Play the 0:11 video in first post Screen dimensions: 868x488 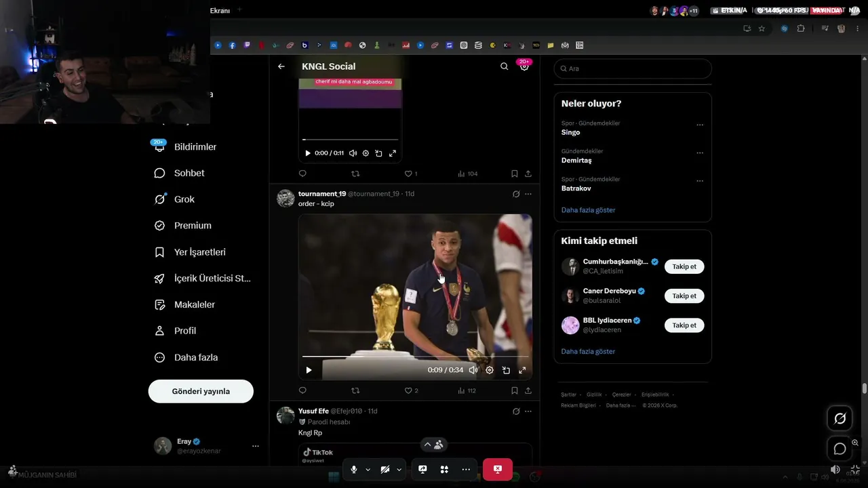(x=308, y=153)
